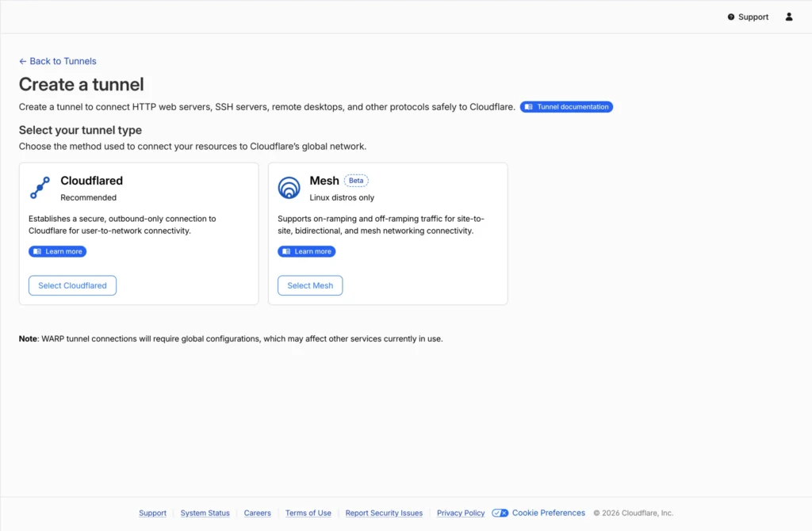Click the Cloudflared card heading

tap(92, 181)
